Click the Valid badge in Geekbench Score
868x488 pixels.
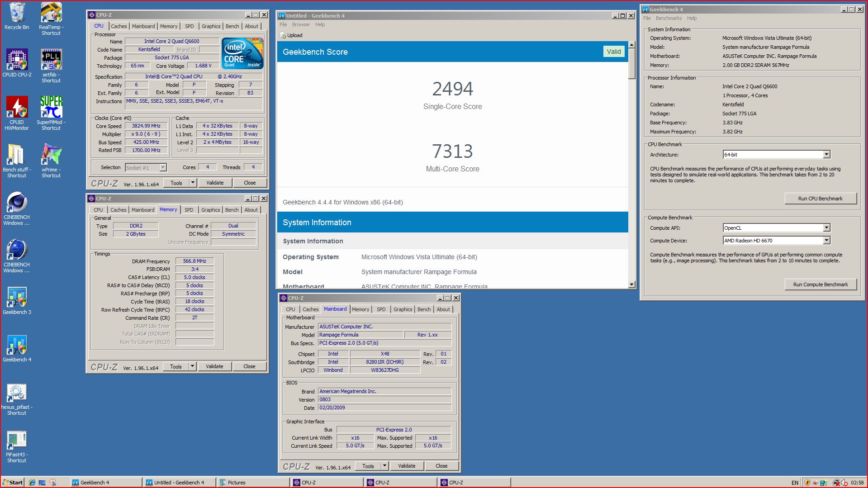613,52
